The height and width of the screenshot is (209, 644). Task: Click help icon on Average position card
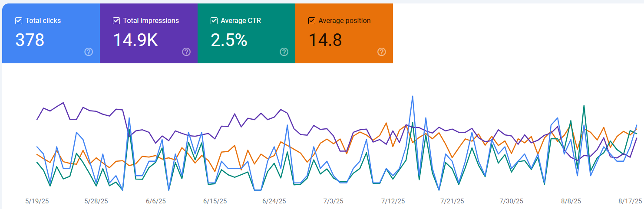tap(382, 52)
